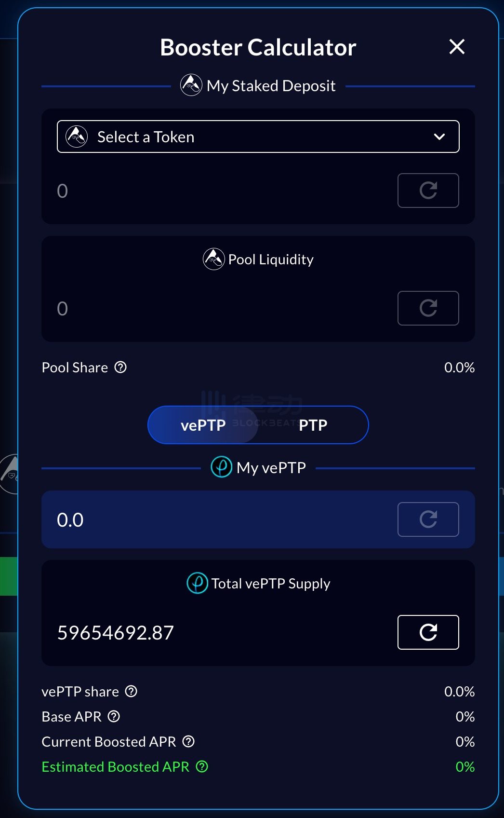Open Pool Share help tooltip icon

point(120,368)
